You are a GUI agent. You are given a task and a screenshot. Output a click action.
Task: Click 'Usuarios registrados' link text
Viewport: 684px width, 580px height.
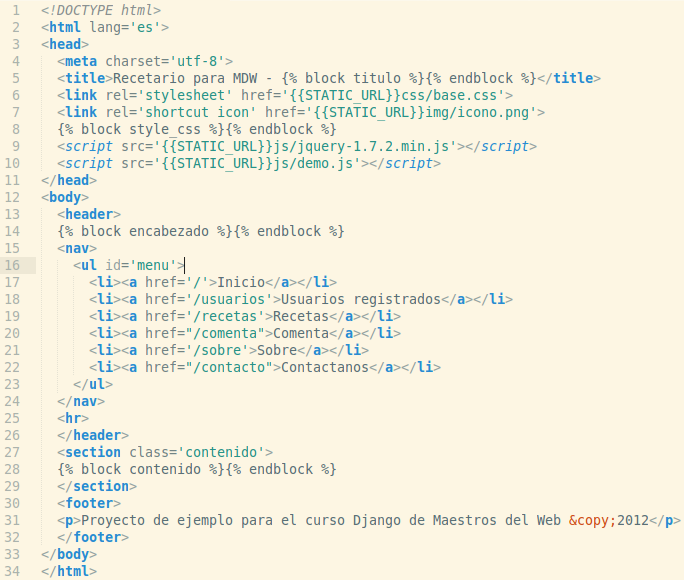click(361, 299)
